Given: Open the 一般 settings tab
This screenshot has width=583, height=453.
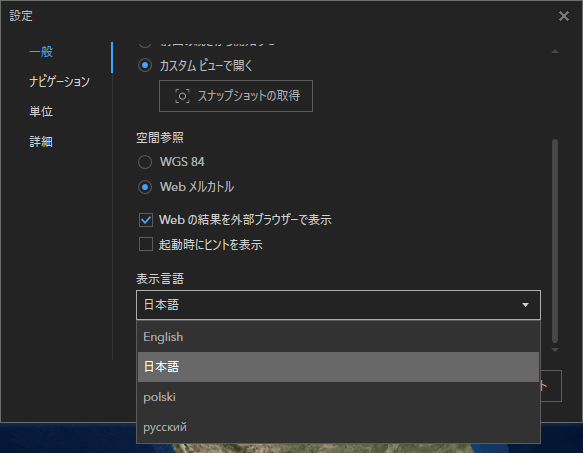Looking at the screenshot, I should tap(41, 51).
